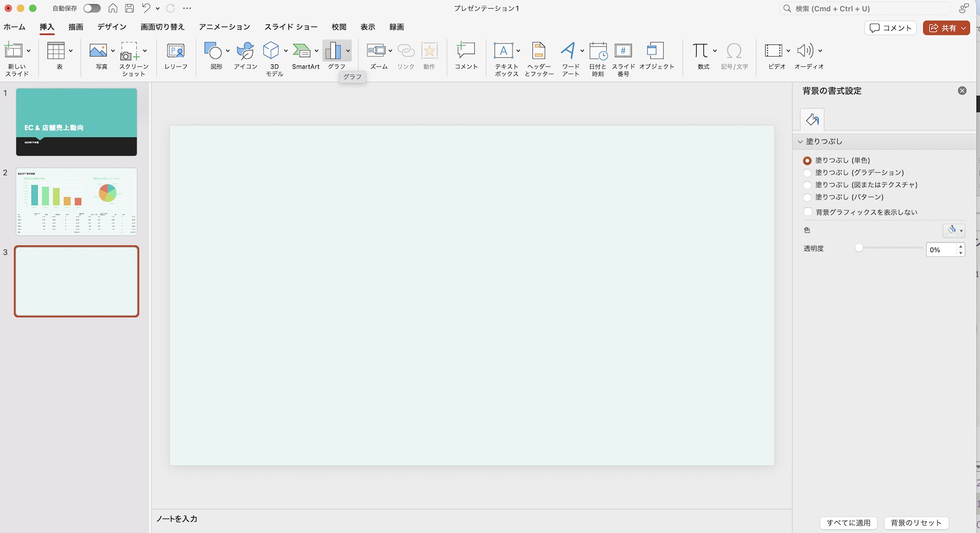
Task: Click the Audio (オーディオ) insert icon
Action: 805,51
